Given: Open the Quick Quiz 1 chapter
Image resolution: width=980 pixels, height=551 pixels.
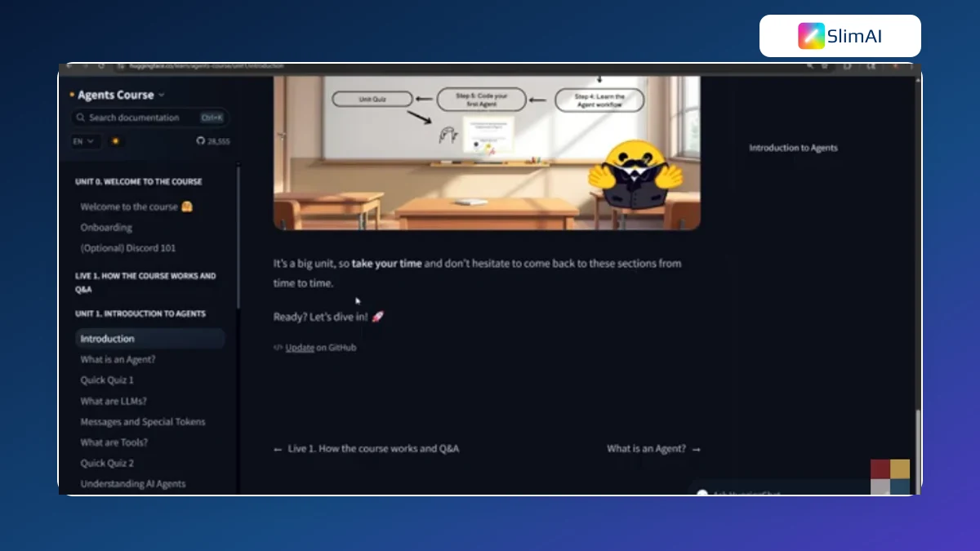Looking at the screenshot, I should click(107, 380).
